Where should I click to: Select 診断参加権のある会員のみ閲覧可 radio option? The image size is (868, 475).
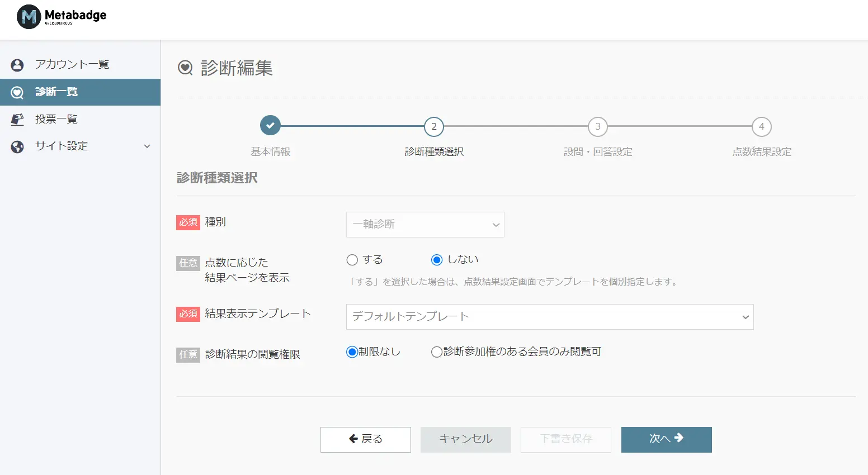coord(437,352)
